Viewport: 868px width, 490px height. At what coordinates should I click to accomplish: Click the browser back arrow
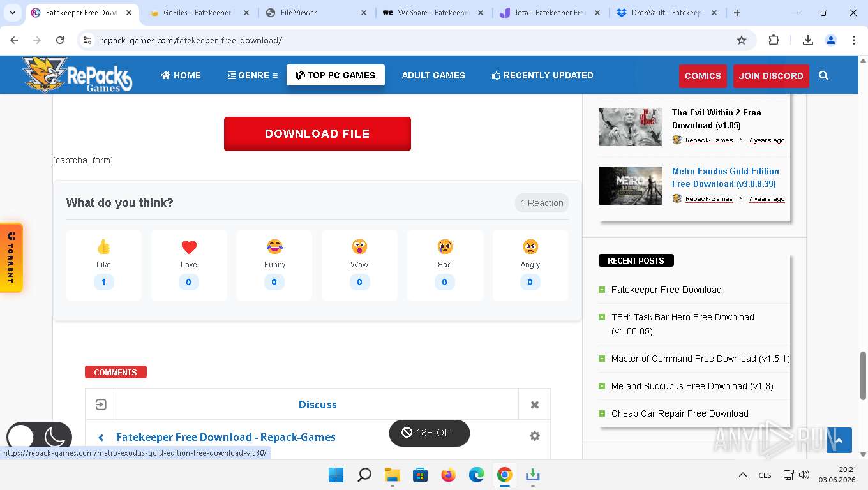pos(14,40)
